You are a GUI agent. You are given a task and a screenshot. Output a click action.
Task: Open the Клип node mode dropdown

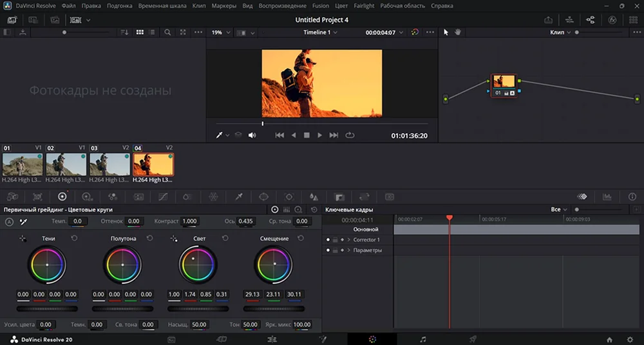tap(560, 32)
